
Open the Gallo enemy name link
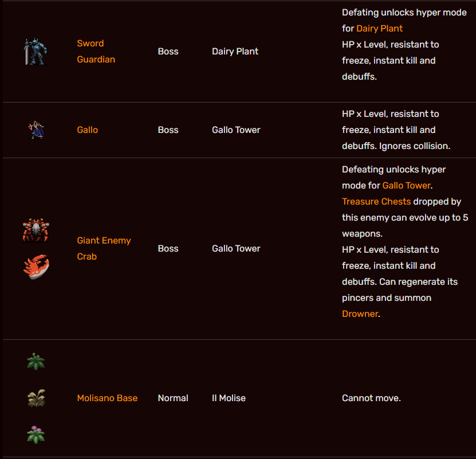tap(87, 130)
